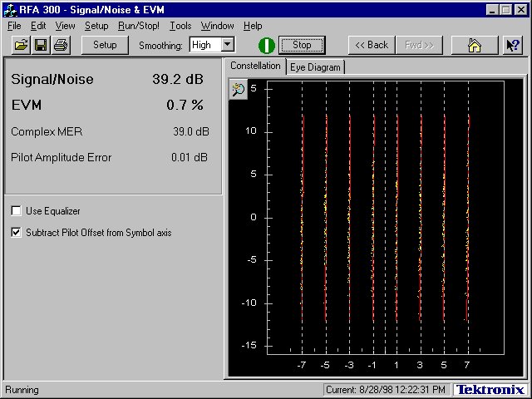The height and width of the screenshot is (399, 532).
Task: Activate the What's This help pointer icon
Action: click(513, 45)
